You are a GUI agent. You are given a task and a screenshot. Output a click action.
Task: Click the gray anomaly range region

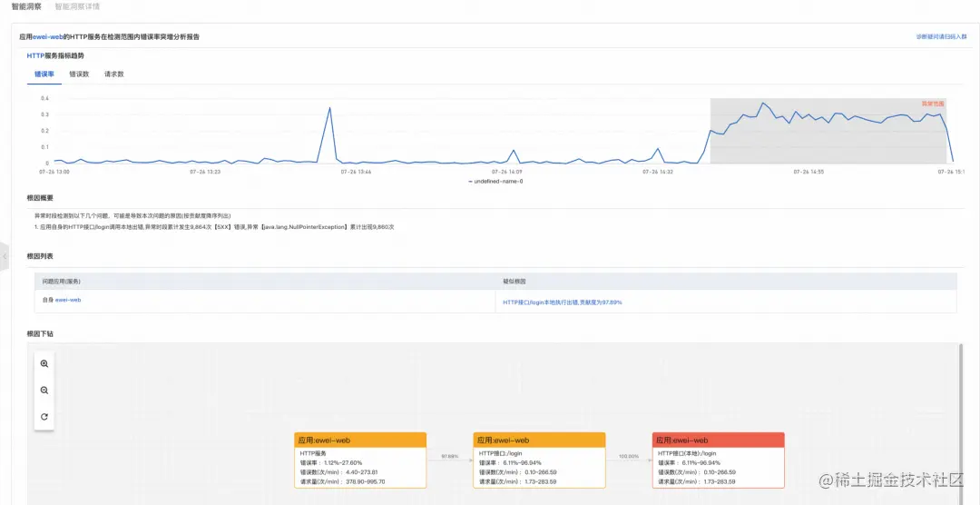coord(828,131)
